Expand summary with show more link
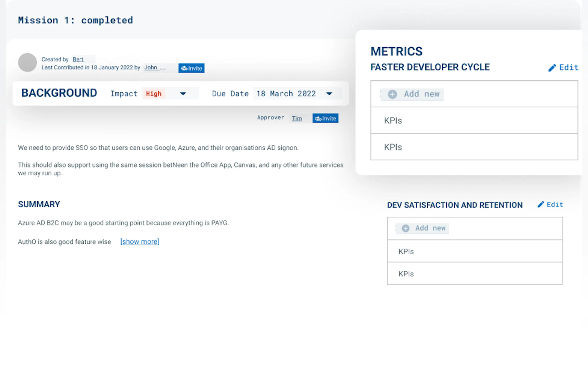Viewport: 588px width, 368px height. 140,242
